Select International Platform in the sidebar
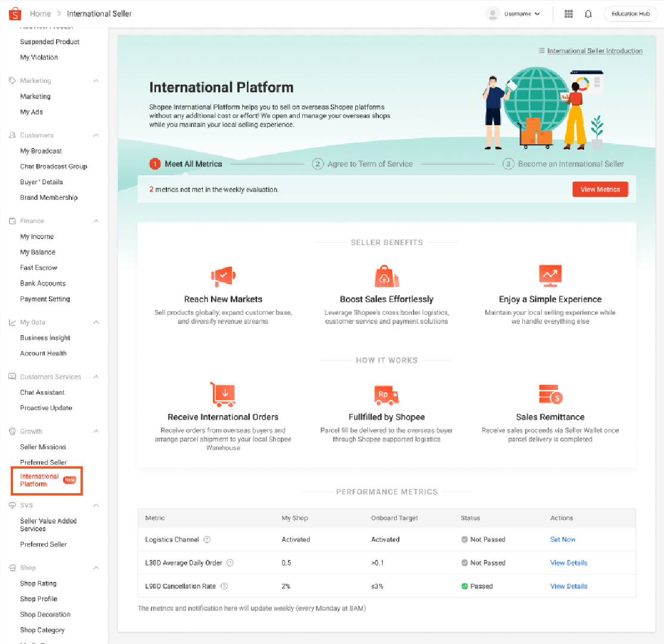This screenshot has height=644, width=664. click(x=39, y=480)
